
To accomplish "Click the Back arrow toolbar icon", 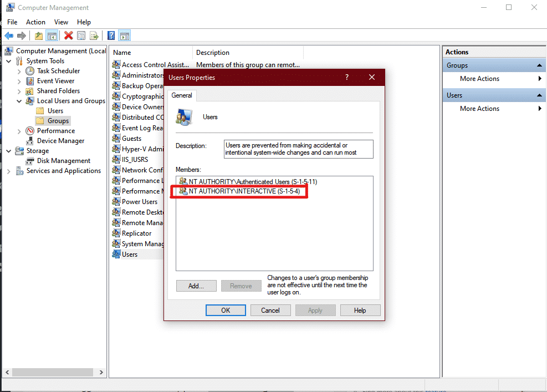I will (9, 35).
